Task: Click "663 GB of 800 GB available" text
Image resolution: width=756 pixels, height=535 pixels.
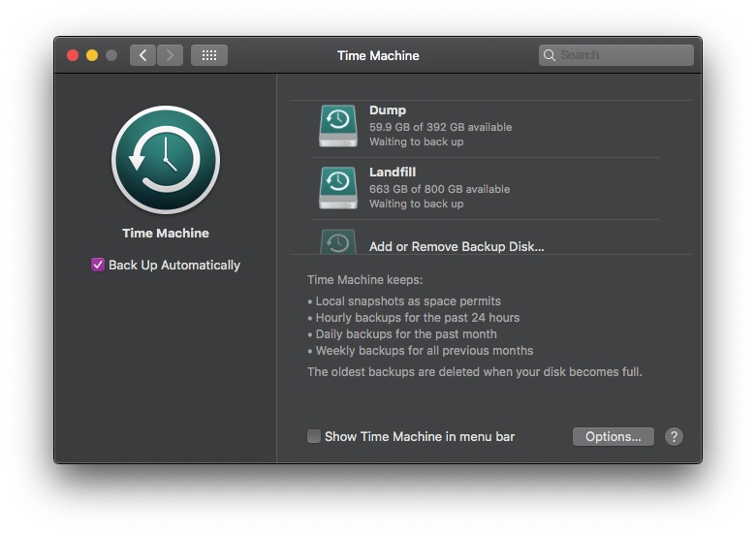Action: coord(440,189)
